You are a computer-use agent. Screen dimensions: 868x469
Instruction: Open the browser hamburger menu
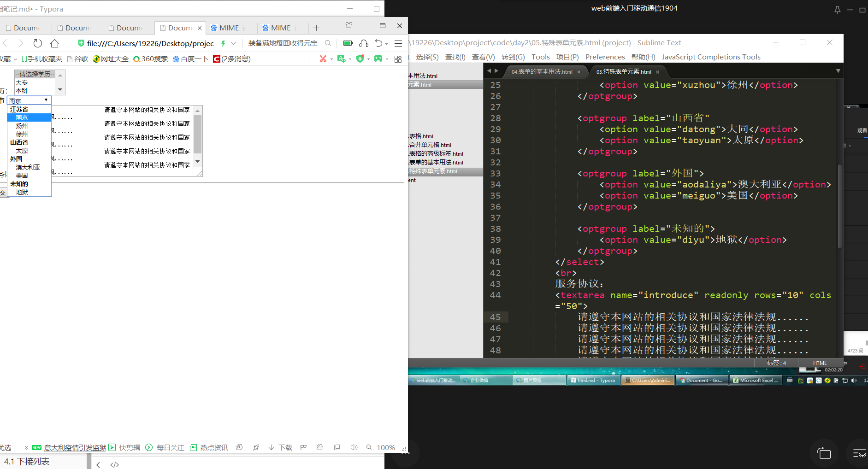pyautogui.click(x=398, y=43)
